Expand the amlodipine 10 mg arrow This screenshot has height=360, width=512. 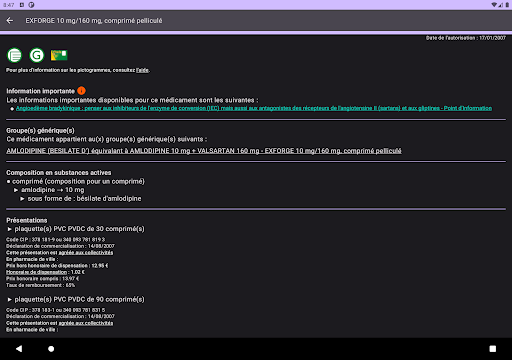click(x=16, y=190)
